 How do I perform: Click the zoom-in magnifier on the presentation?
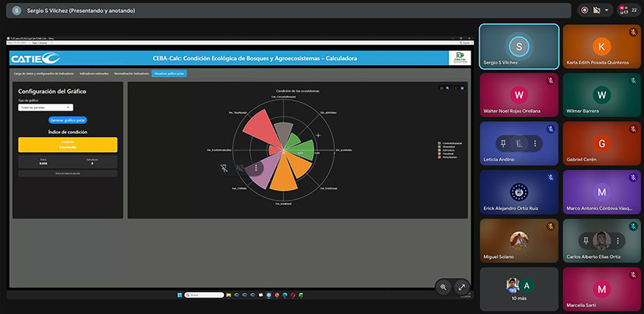tap(444, 288)
